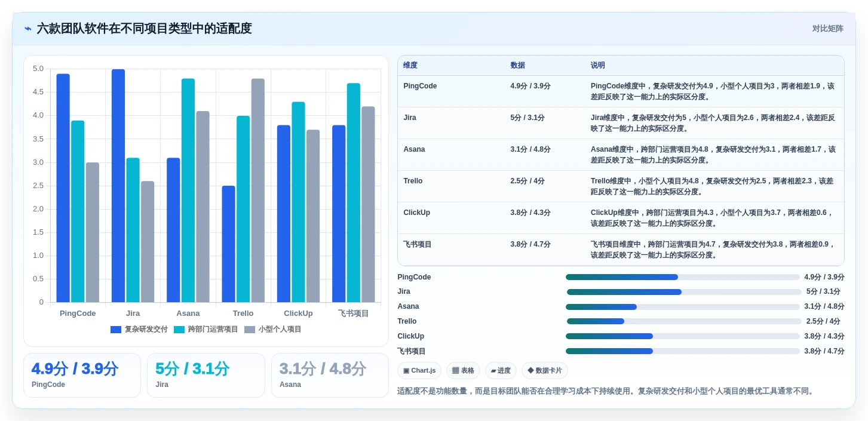868x421 pixels.
Task: Select the 数据卡片 chip
Action: pos(545,371)
